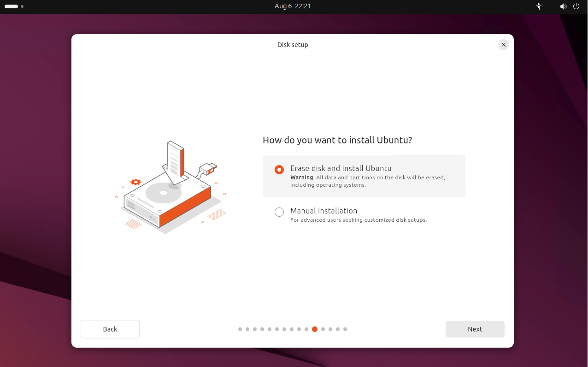The image size is (588, 367).
Task: Click 'For advanced users' description text
Action: (359, 220)
